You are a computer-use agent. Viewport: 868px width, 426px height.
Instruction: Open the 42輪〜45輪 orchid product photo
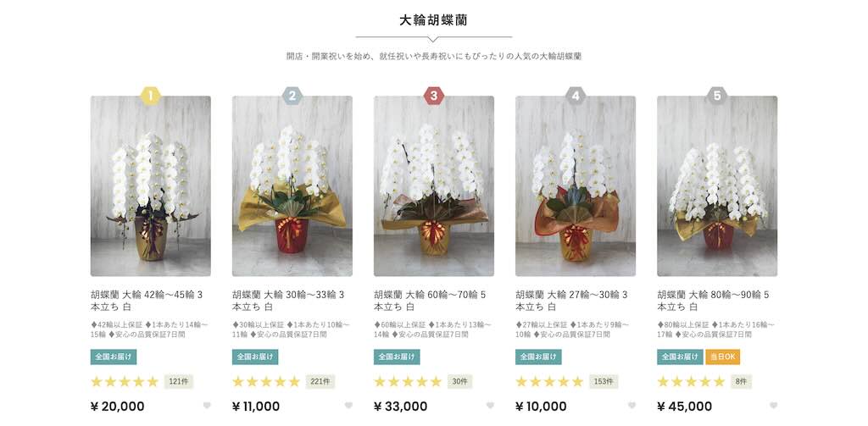coord(151,185)
